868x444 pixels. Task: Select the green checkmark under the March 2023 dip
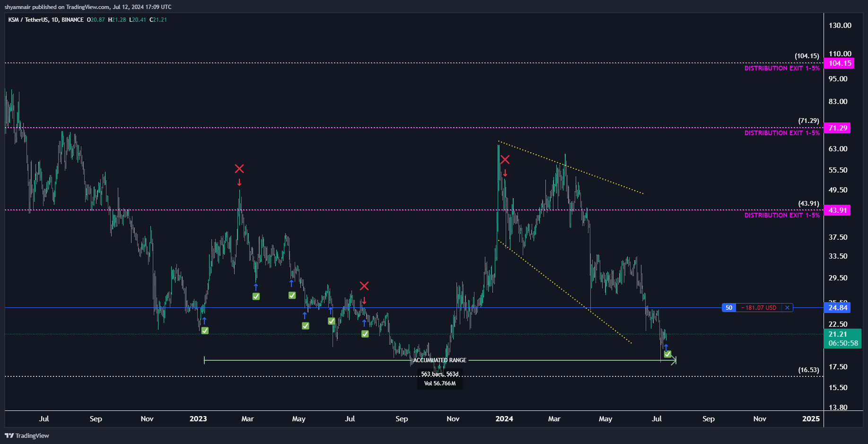(x=256, y=296)
